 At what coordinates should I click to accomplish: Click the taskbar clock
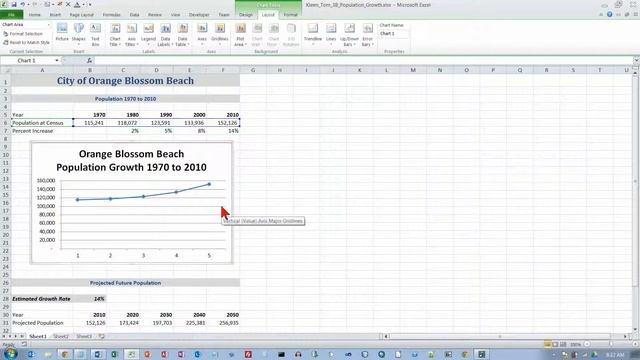click(x=615, y=354)
